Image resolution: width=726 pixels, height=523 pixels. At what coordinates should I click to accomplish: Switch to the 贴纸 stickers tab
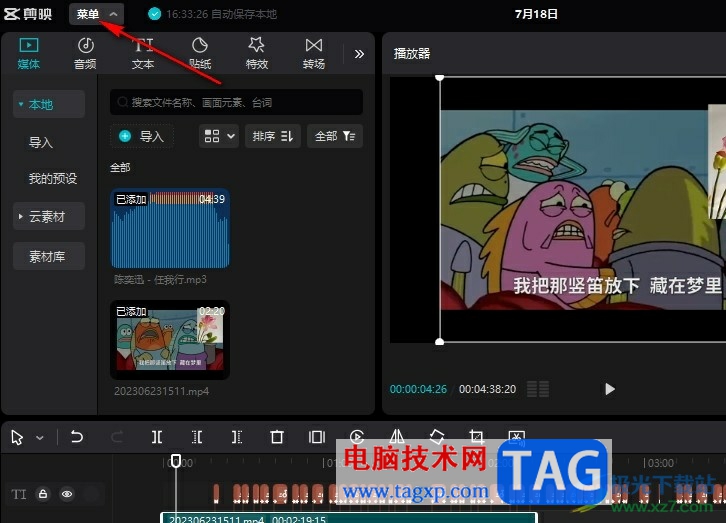point(200,54)
